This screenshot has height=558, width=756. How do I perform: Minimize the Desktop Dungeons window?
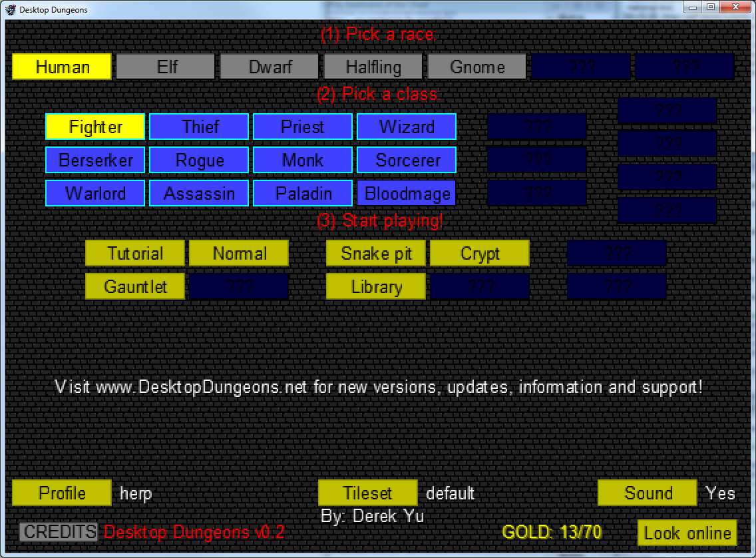click(x=692, y=7)
